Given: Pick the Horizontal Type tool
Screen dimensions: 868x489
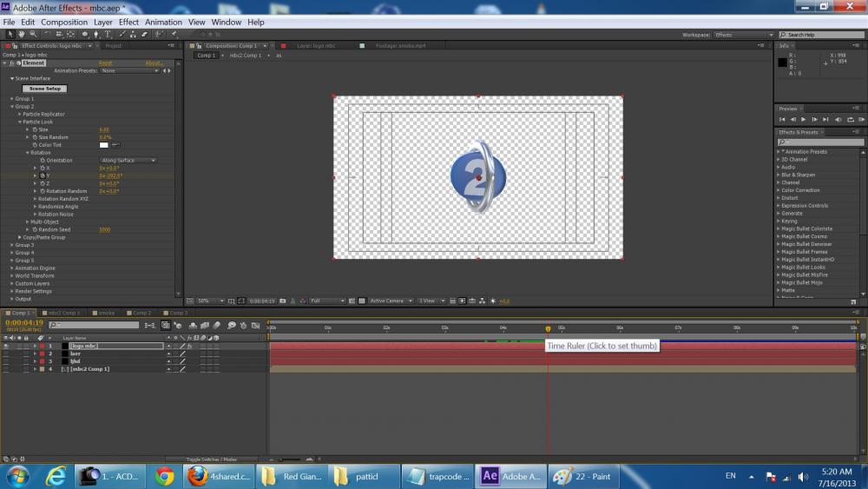Looking at the screenshot, I should coord(108,35).
